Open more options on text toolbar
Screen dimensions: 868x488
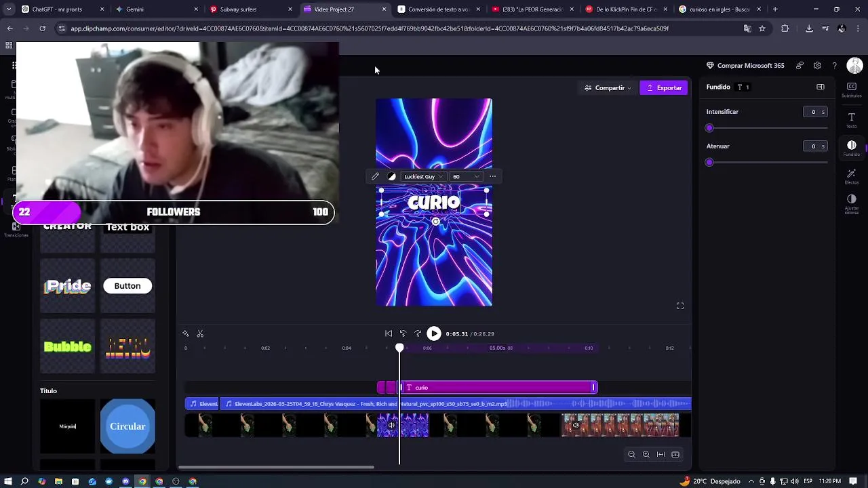pos(492,176)
